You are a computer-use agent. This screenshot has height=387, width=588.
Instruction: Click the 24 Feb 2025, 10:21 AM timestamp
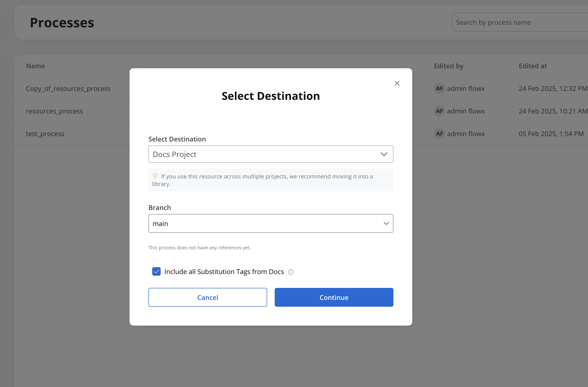[553, 111]
